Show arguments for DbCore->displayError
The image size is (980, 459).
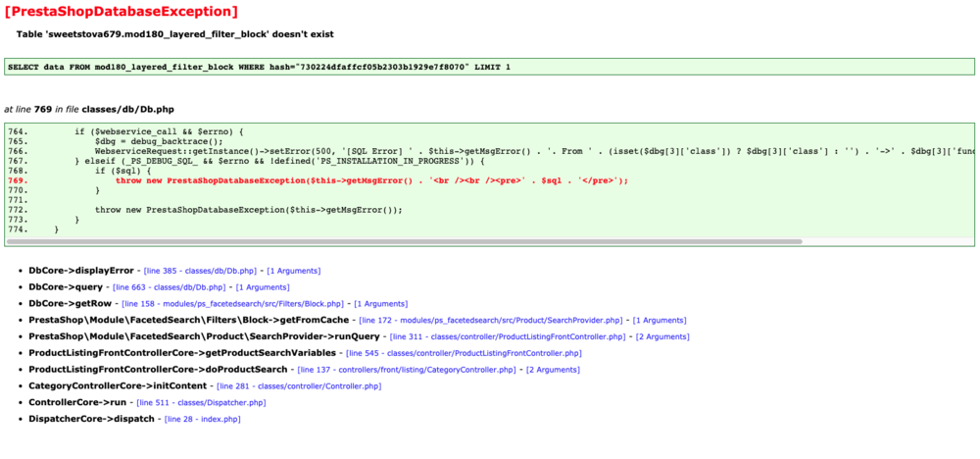click(x=294, y=271)
